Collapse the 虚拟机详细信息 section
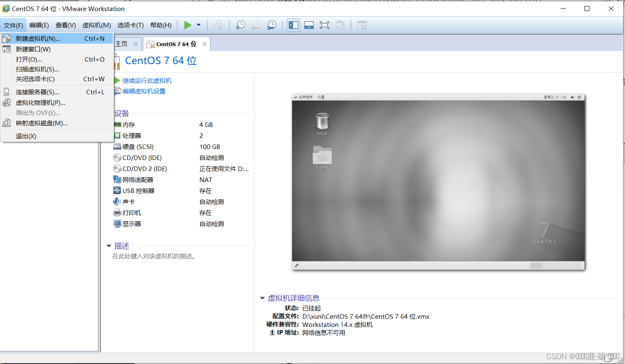Screen dimensions: 625x364 click(x=262, y=298)
